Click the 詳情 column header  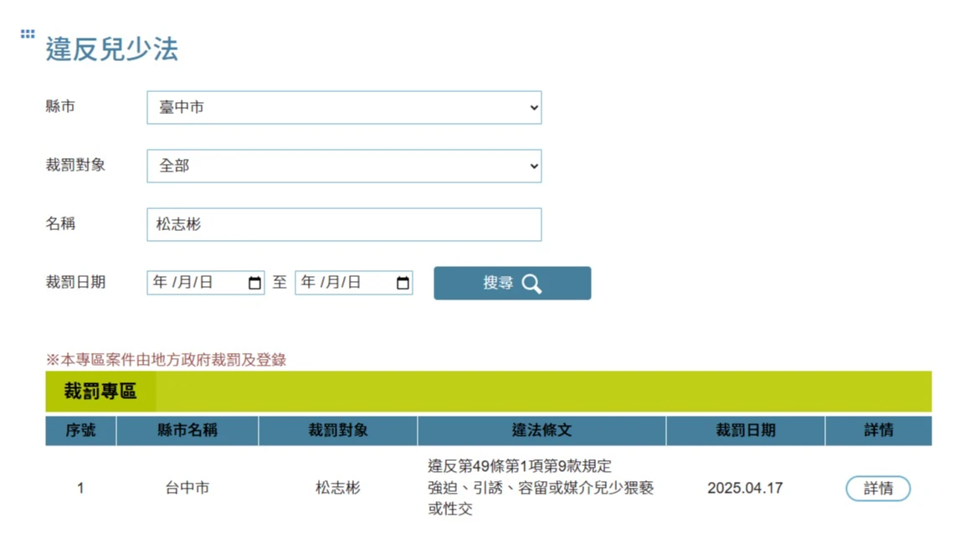878,431
